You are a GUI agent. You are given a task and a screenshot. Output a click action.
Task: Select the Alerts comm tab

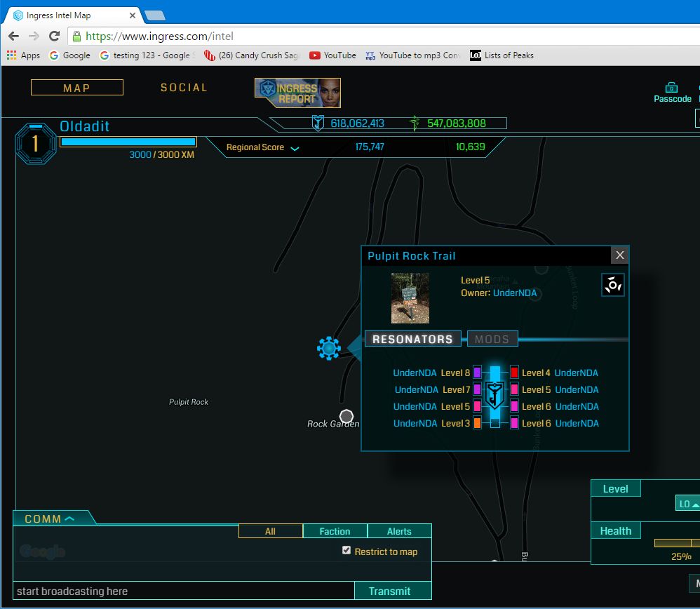(399, 531)
